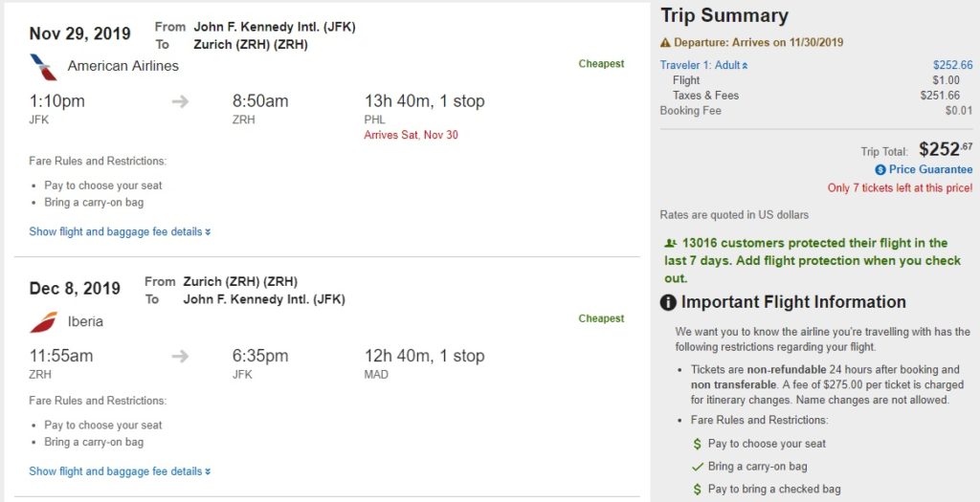Expand flight and baggage fee details for American Airlines

pyautogui.click(x=120, y=231)
